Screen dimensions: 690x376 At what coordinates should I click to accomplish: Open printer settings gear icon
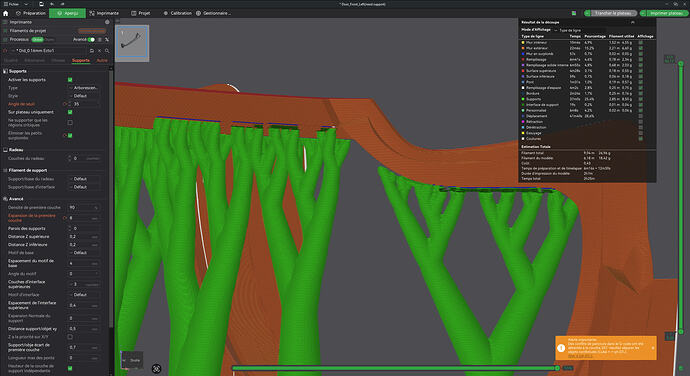pyautogui.click(x=107, y=22)
